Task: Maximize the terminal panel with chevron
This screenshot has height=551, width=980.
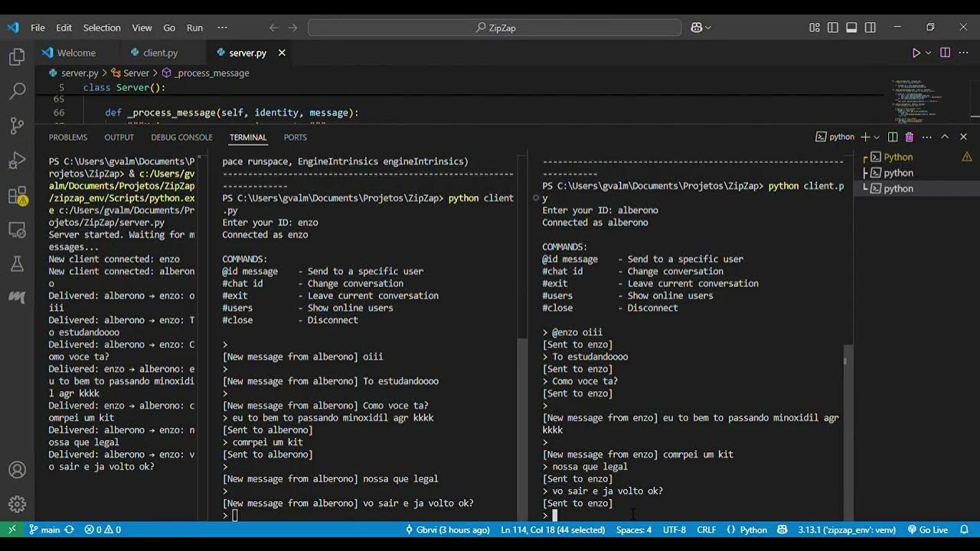Action: (x=945, y=137)
